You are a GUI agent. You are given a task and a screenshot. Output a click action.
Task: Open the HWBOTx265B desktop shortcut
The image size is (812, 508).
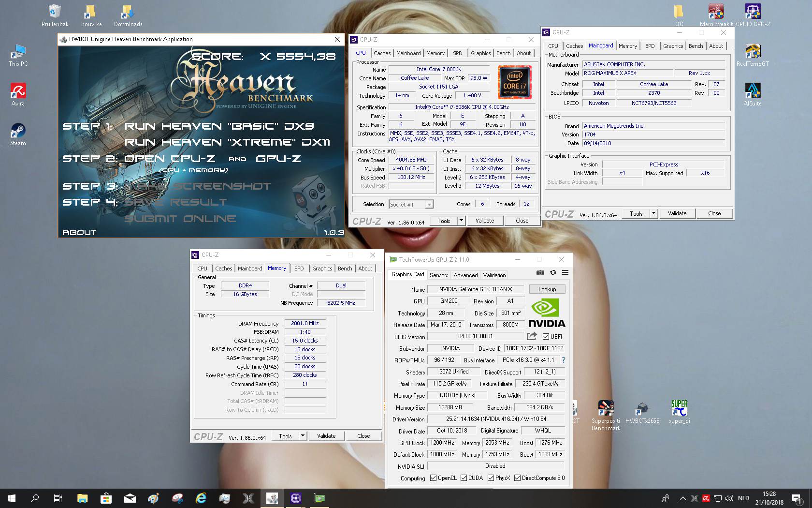tap(642, 412)
